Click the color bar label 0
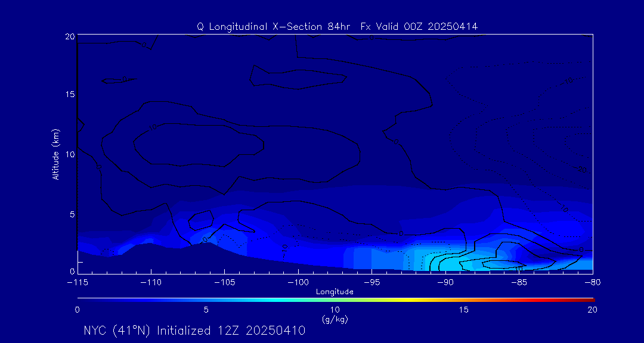Viewport: 644px width, 343px height. (77, 310)
